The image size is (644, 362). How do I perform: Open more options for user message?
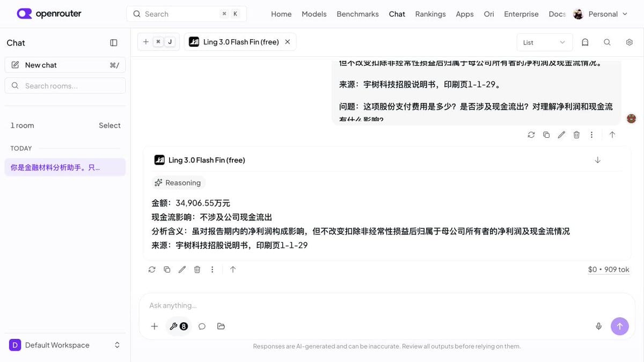(591, 135)
